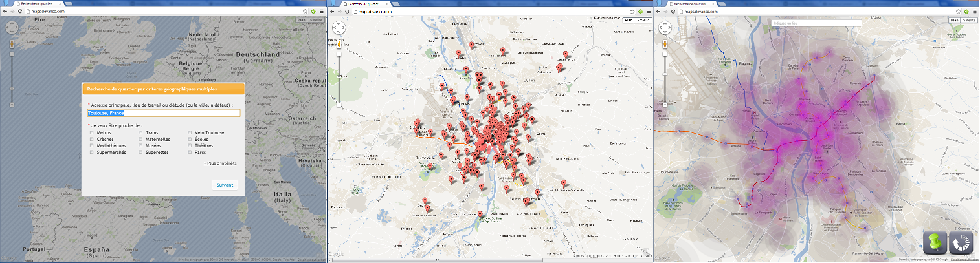Go back in the right browser window

pos(659,11)
